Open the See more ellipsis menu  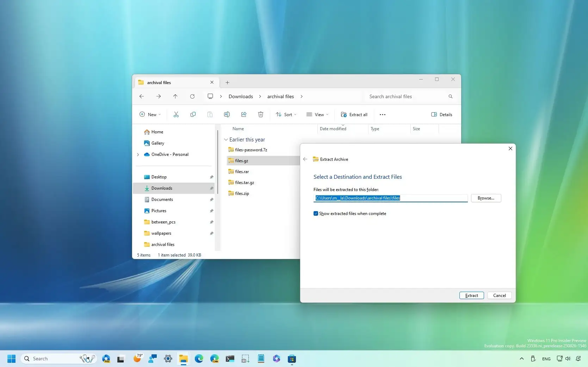point(382,114)
